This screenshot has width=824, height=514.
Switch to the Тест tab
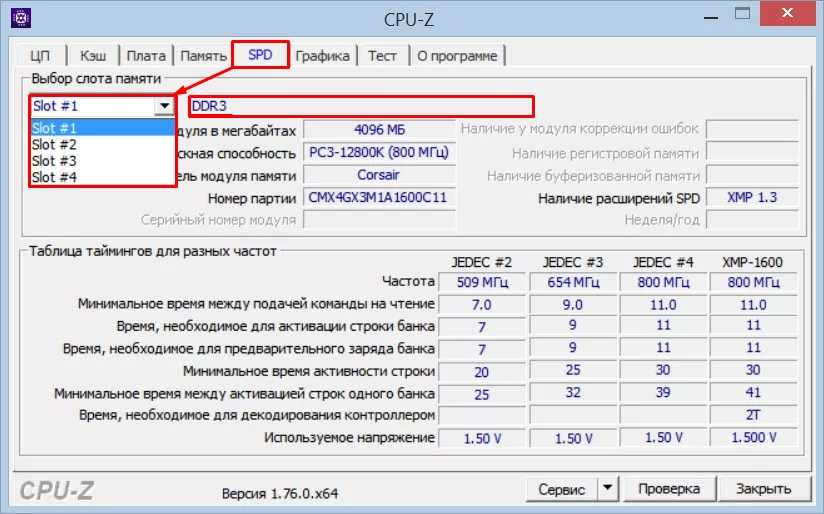382,56
